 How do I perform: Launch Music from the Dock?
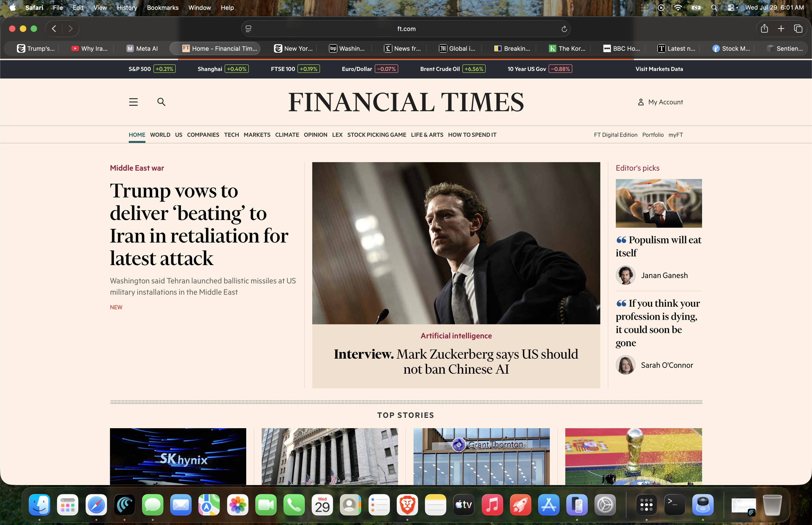click(x=492, y=505)
